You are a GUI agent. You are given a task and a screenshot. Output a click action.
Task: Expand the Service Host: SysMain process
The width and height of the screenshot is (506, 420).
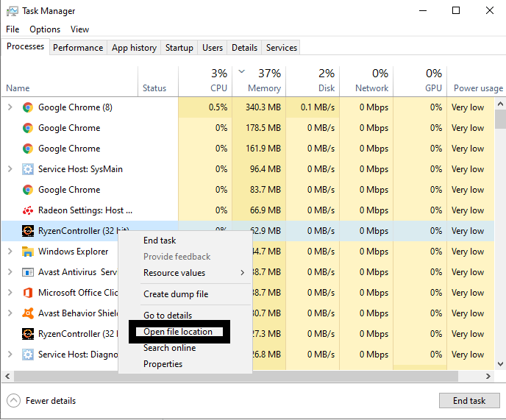coord(10,169)
